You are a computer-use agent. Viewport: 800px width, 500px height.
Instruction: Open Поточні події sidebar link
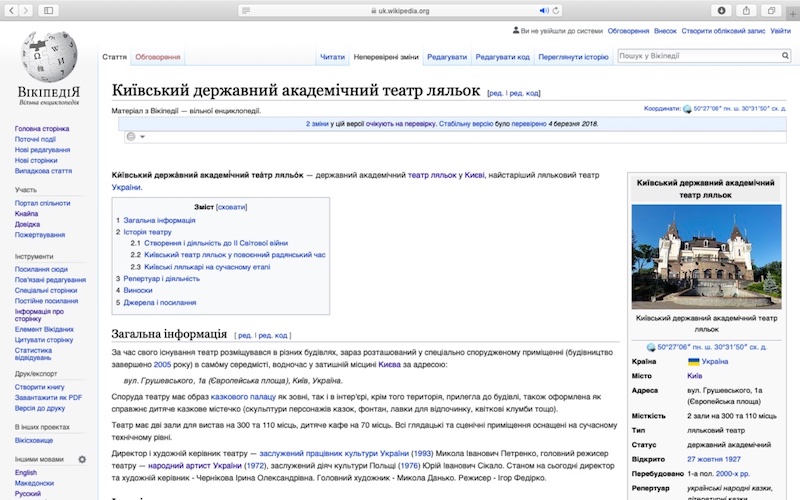(x=35, y=139)
